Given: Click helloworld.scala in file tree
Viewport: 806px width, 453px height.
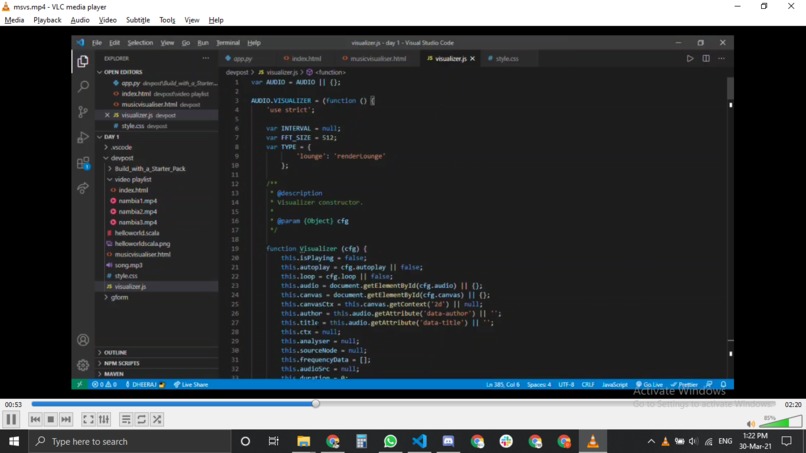Looking at the screenshot, I should [x=137, y=233].
